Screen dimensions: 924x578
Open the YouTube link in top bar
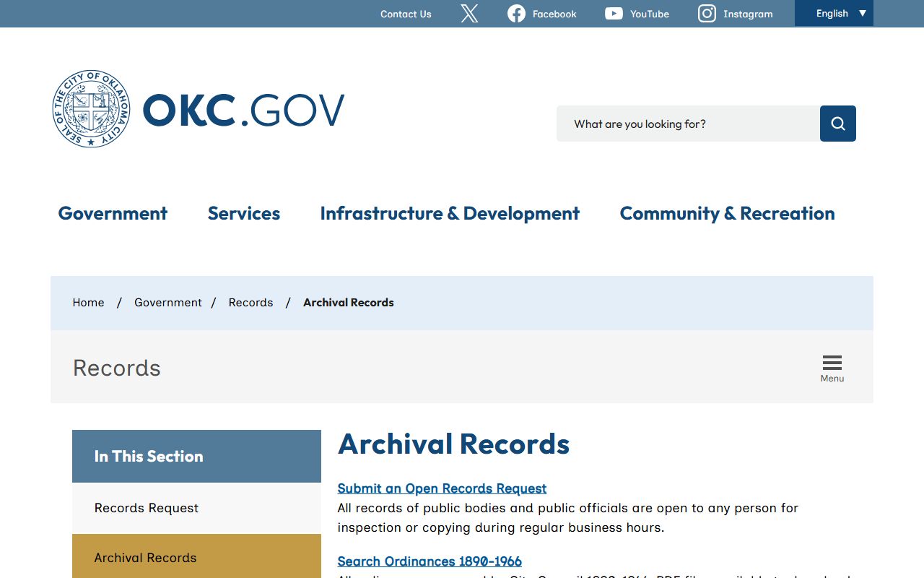pyautogui.click(x=637, y=14)
